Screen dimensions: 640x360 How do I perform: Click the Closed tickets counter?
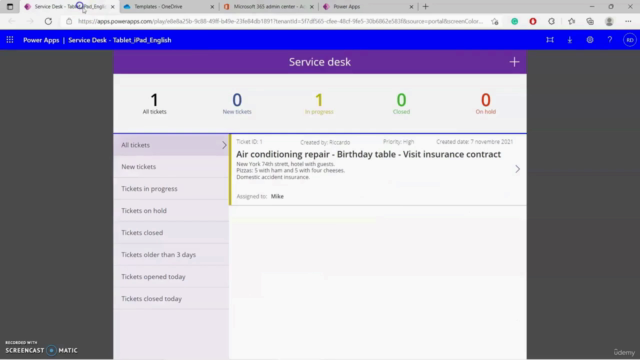coord(401,103)
